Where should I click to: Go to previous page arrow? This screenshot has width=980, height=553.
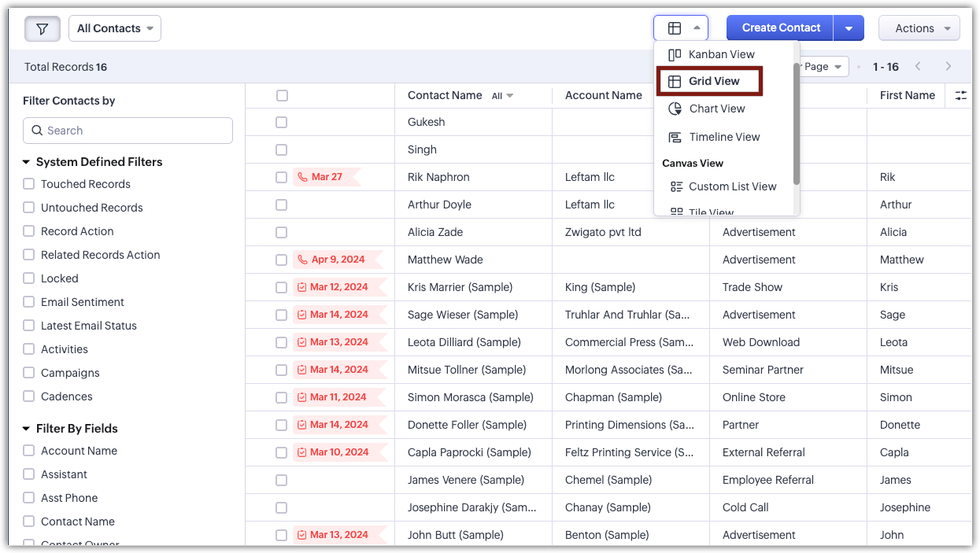[918, 67]
